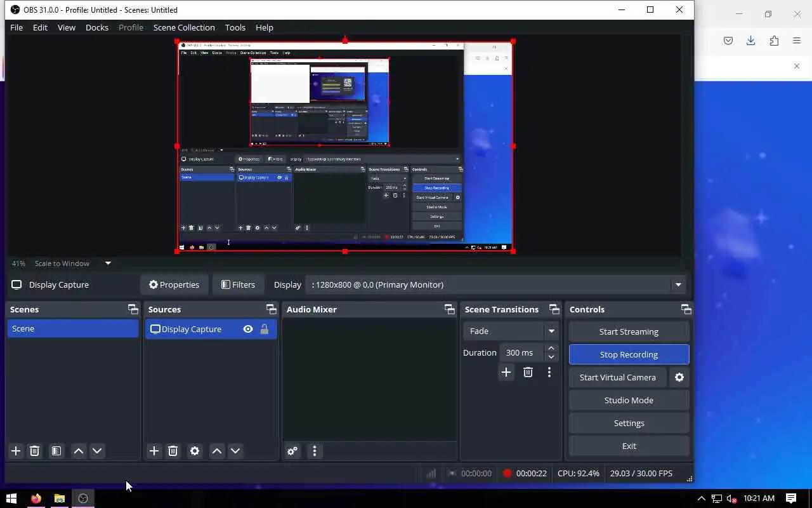
Task: Click the Firefox downloads icon in browser window
Action: point(751,41)
